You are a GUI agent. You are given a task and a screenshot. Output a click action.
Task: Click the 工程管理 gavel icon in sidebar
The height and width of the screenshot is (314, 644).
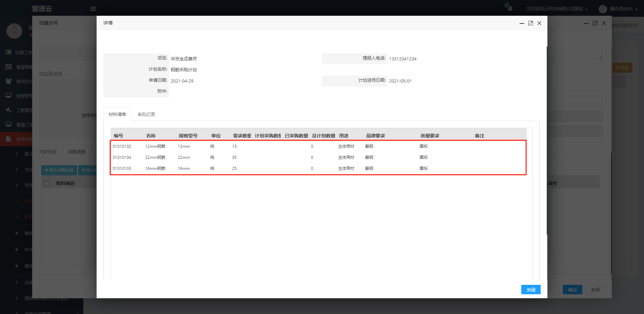point(9,110)
